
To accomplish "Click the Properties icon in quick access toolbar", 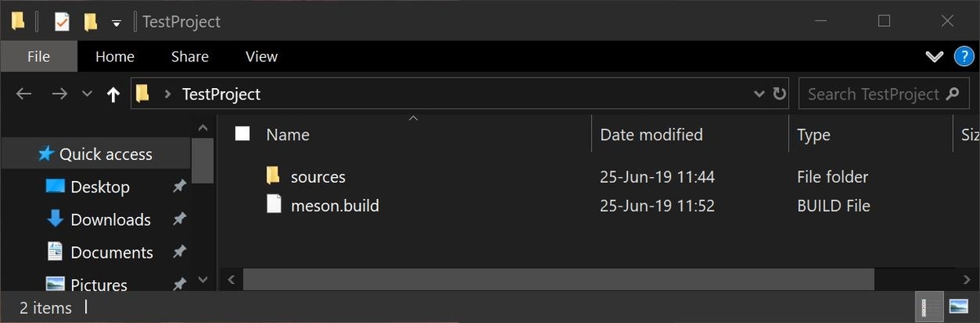I will point(62,22).
